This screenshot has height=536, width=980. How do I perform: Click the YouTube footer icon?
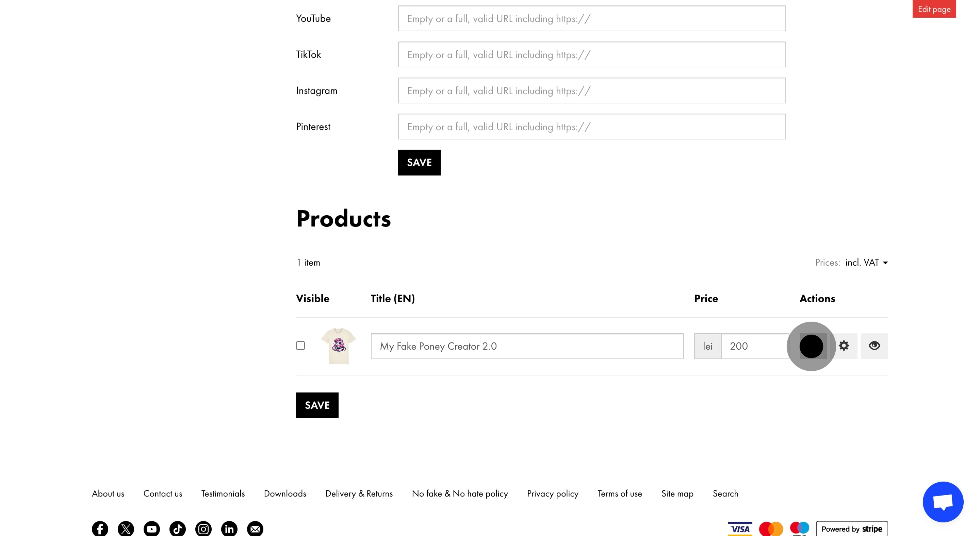click(x=151, y=529)
